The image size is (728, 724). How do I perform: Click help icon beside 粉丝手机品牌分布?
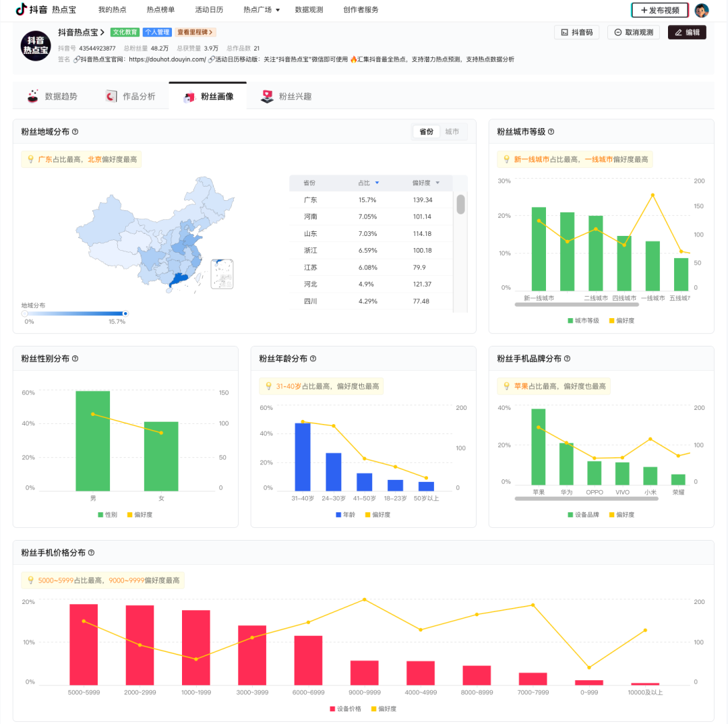pos(568,359)
